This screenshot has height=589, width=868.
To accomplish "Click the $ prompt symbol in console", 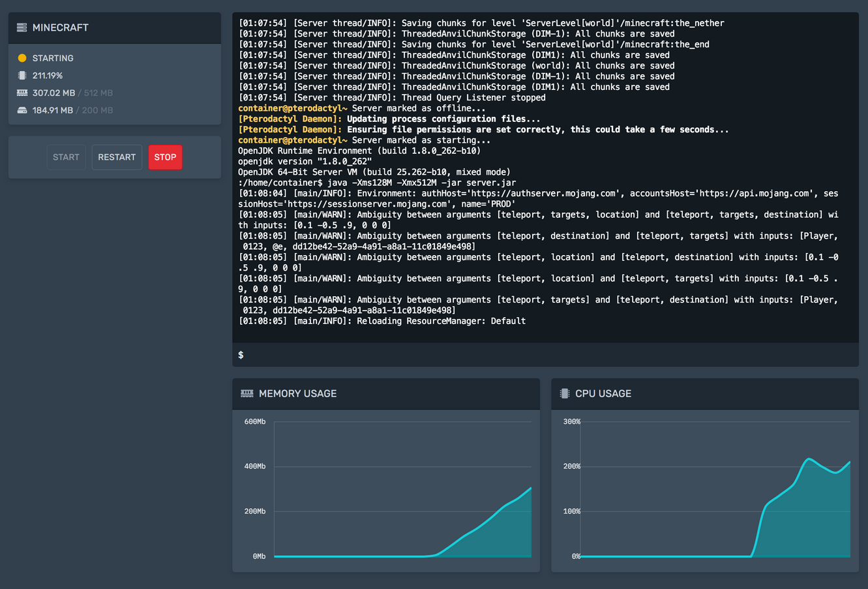I will coord(241,355).
